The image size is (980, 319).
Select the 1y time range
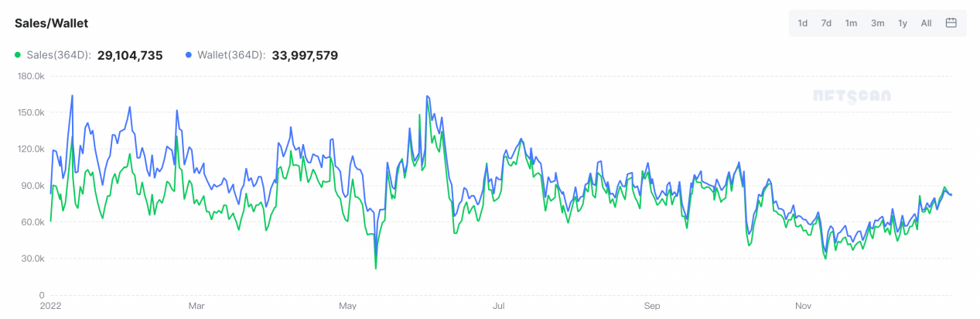click(903, 23)
